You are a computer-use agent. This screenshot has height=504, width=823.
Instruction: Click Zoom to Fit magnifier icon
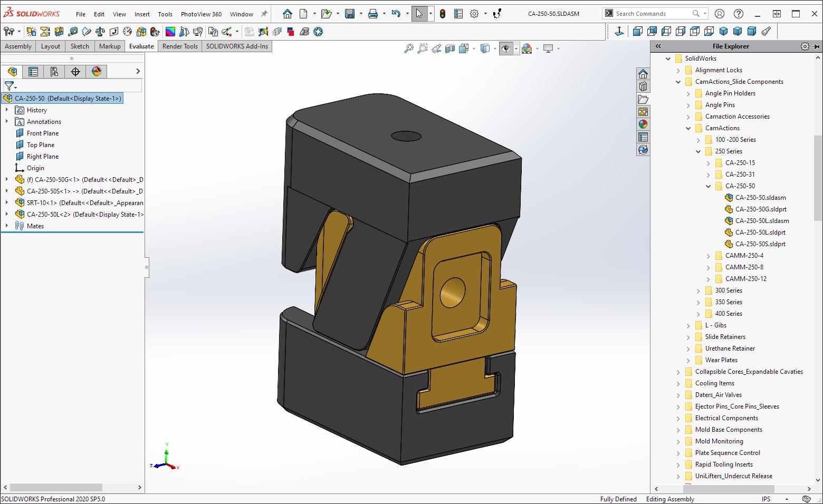tap(409, 49)
